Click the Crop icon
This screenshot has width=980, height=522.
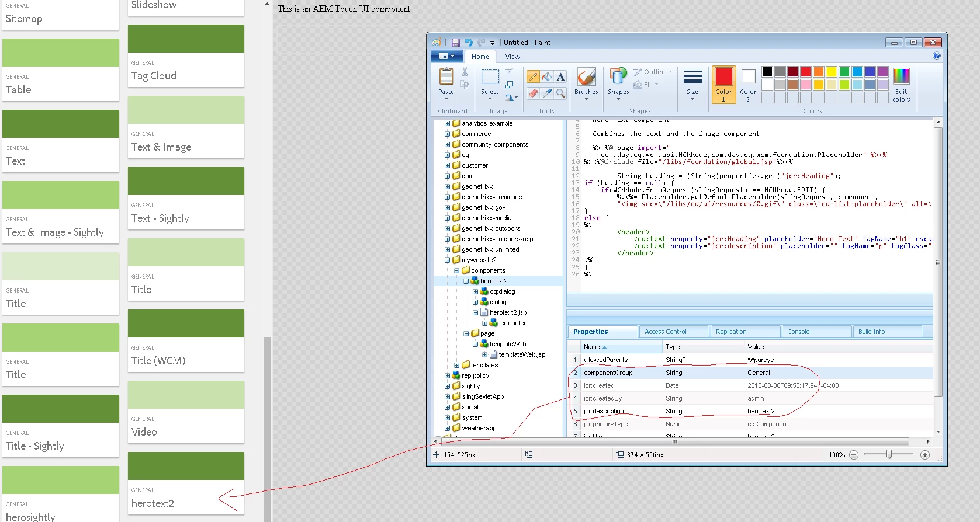tap(510, 72)
